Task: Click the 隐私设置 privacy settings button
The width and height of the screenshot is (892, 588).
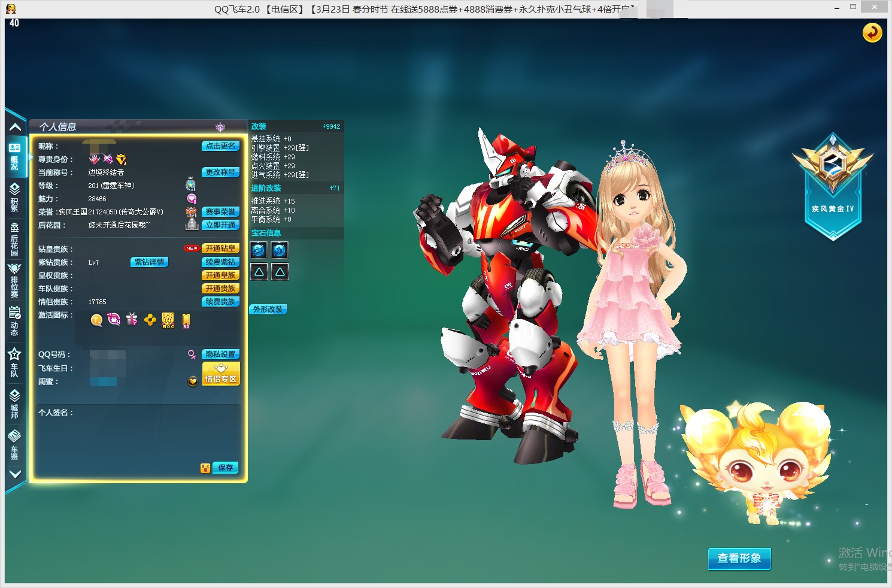Action: [x=220, y=354]
